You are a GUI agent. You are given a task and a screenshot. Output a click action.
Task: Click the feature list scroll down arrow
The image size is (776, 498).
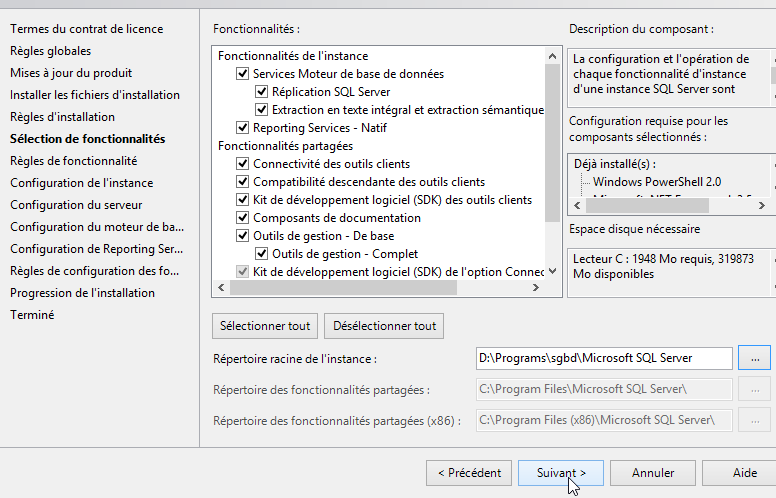tap(552, 271)
